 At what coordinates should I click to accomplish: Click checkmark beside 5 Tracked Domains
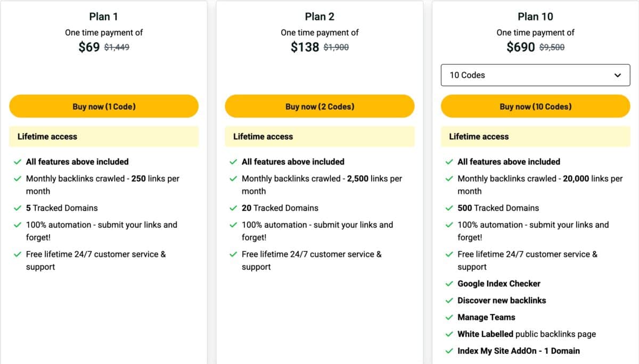click(18, 208)
